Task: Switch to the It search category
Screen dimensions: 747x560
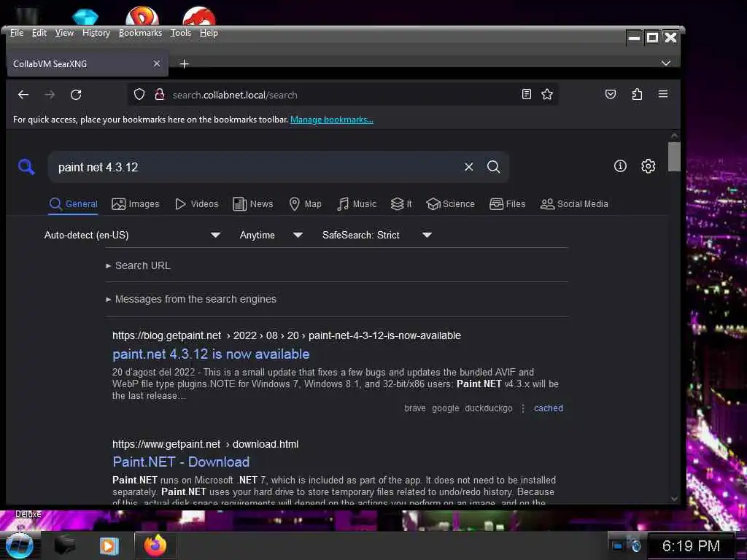Action: point(401,204)
